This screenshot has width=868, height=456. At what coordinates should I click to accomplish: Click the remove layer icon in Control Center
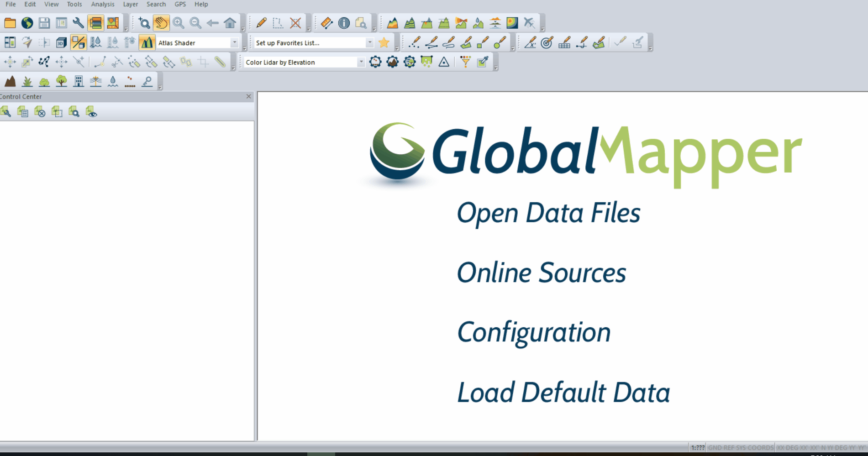click(40, 112)
